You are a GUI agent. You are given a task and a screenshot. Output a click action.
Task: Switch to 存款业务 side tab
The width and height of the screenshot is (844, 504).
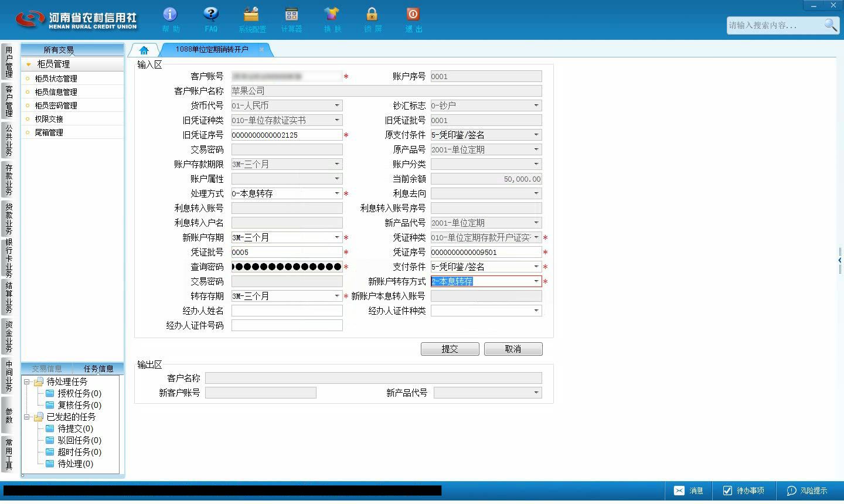(x=9, y=180)
